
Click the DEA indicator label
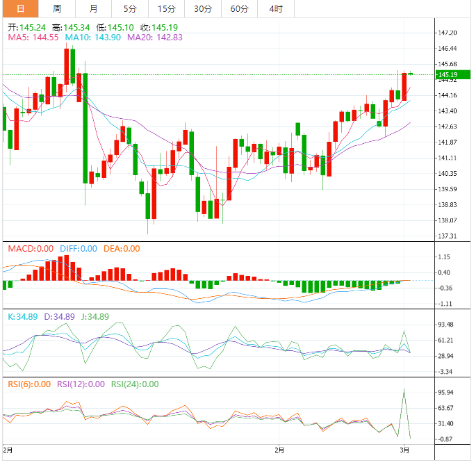(121, 249)
